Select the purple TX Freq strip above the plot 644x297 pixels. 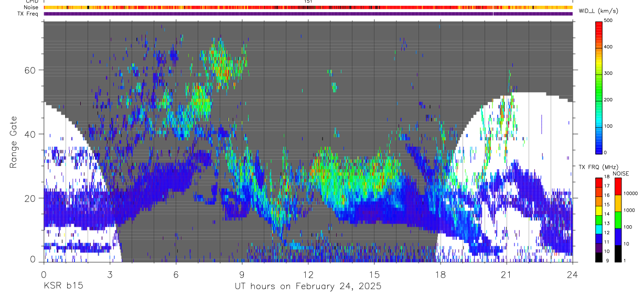coord(308,14)
